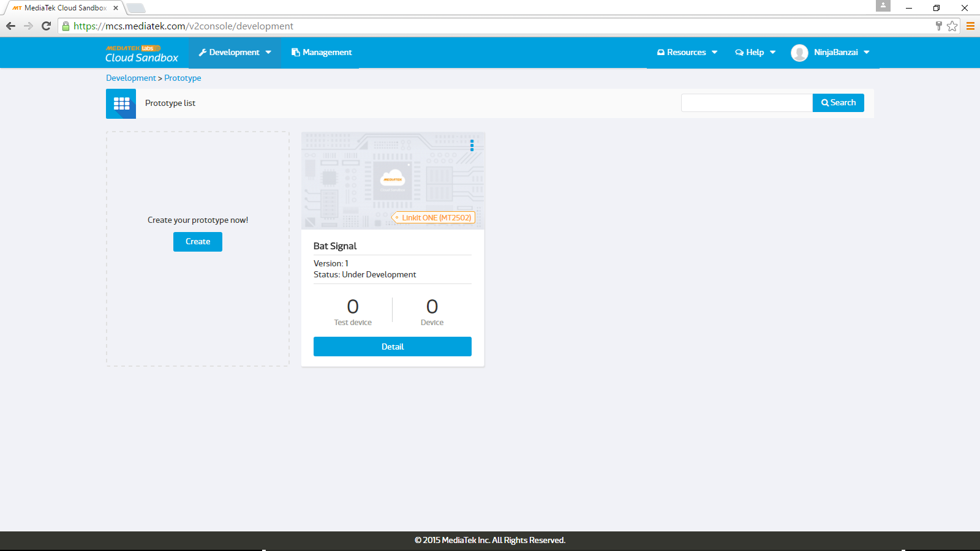This screenshot has width=980, height=551.
Task: Open the Management menu item
Action: (322, 53)
